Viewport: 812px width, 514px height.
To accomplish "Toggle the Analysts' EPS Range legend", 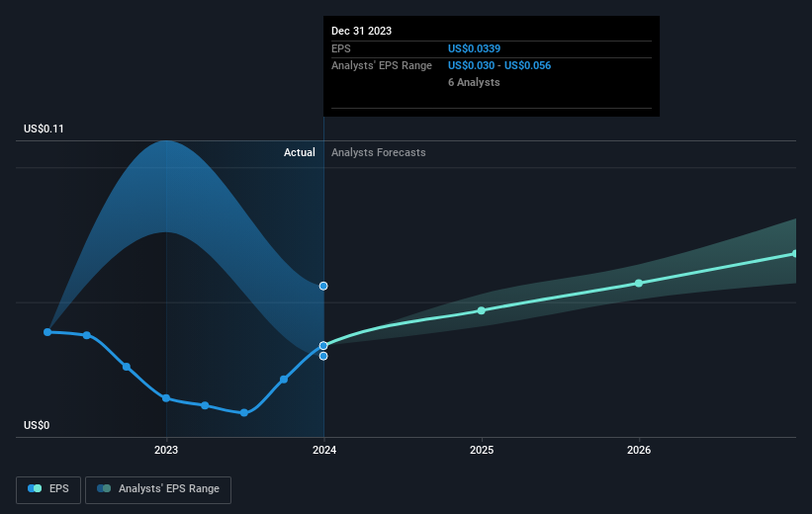I will point(158,489).
